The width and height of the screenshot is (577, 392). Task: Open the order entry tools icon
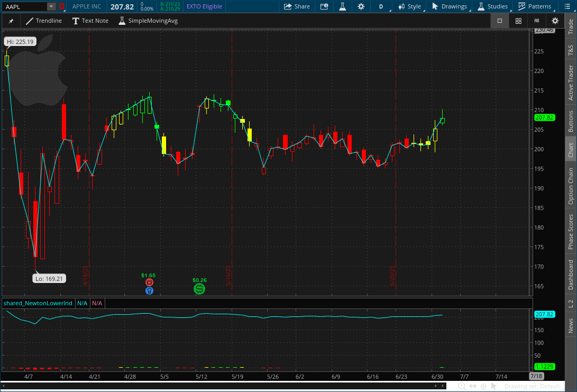pos(324,6)
